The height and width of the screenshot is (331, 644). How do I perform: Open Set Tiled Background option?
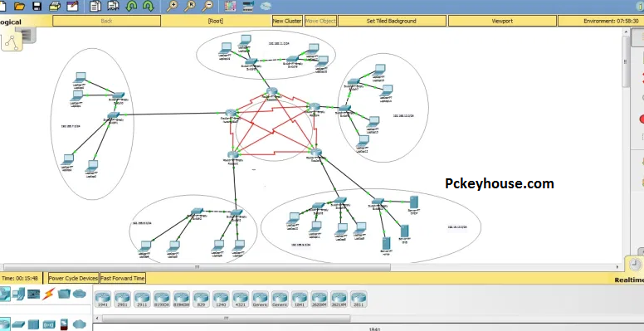click(392, 21)
